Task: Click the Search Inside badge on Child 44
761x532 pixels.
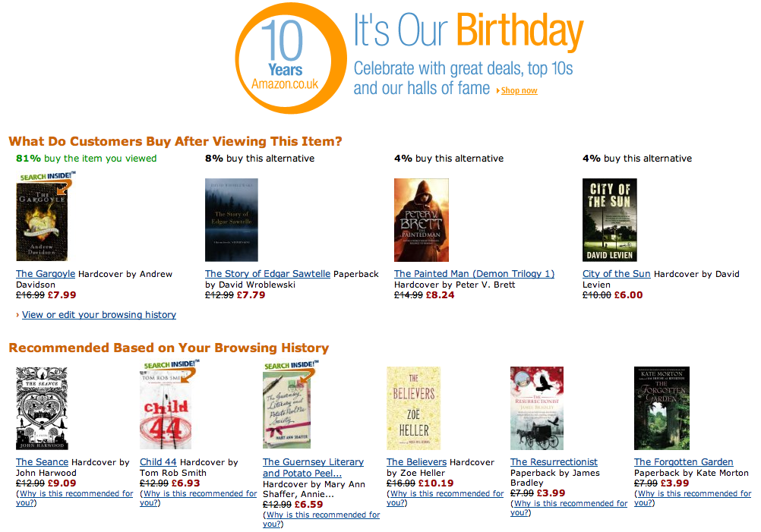Action: [169, 366]
